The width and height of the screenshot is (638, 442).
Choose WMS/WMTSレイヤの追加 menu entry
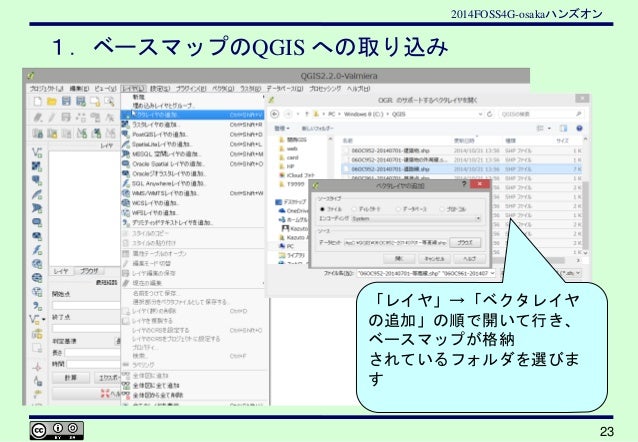[193, 193]
